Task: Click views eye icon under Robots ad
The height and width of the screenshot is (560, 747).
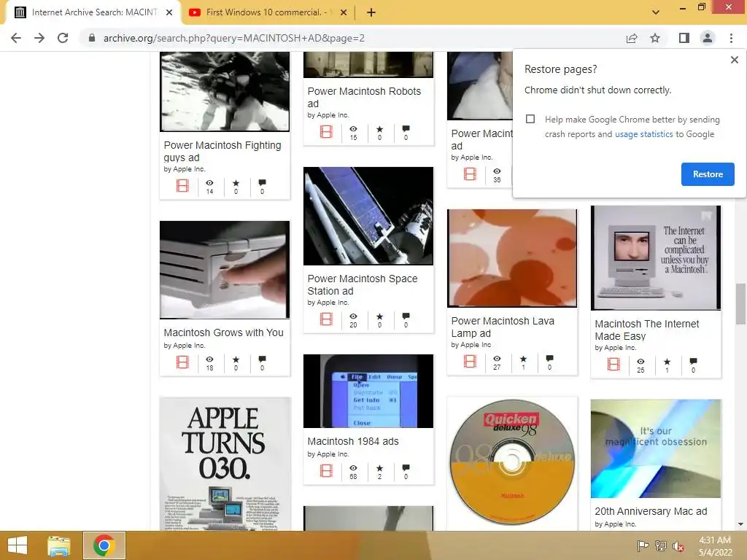Action: [353, 129]
